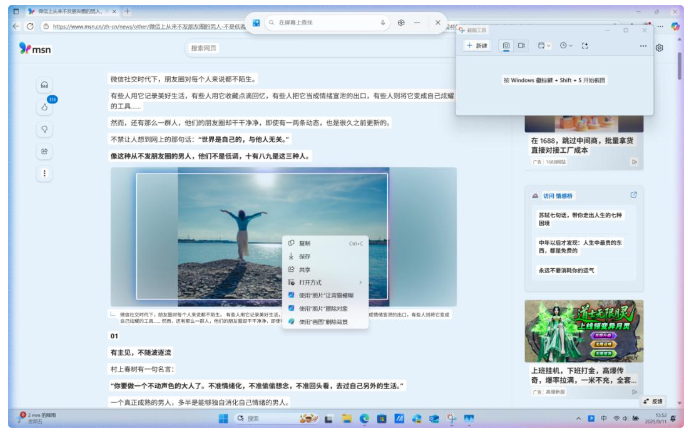The image size is (688, 438).
Task: Expand the 打开方式 submenu
Action: click(325, 282)
